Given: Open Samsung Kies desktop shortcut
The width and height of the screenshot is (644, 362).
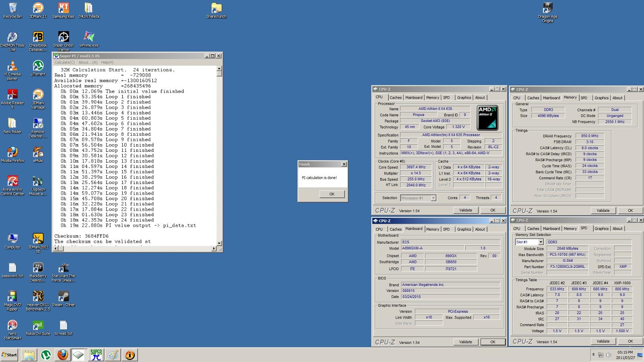Looking at the screenshot, I should 63,11.
